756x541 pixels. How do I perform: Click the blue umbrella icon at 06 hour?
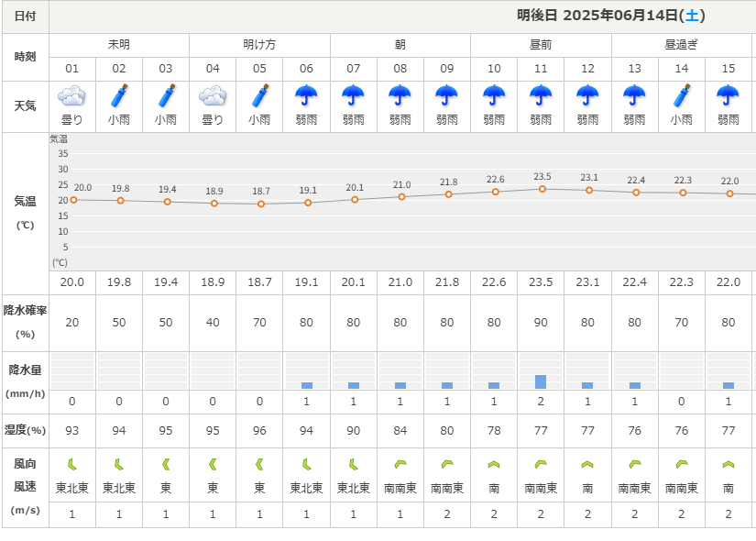[307, 95]
